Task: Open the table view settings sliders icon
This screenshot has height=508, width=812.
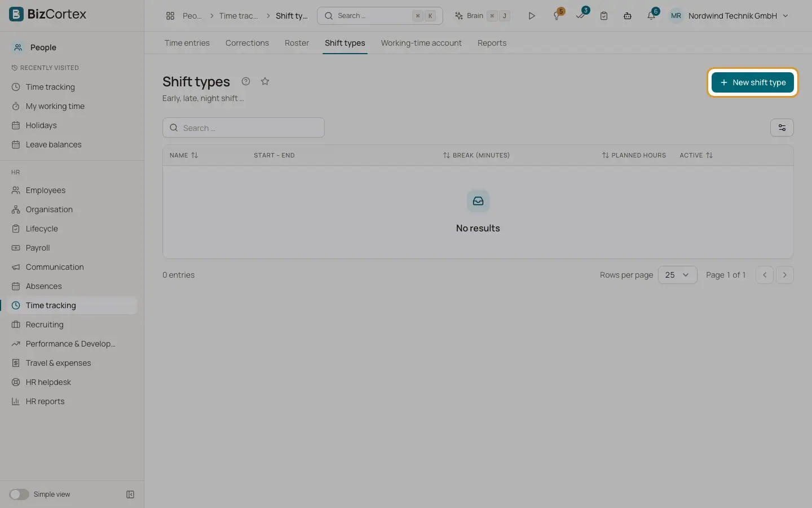Action: 782,128
